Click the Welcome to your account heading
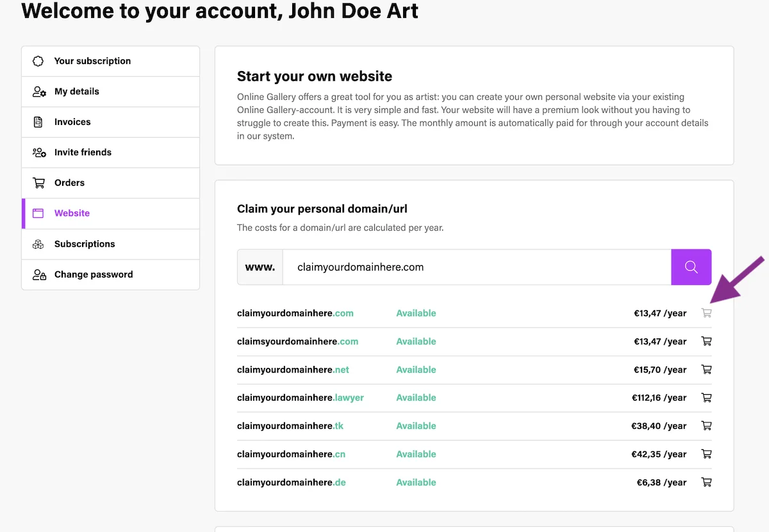 tap(220, 12)
